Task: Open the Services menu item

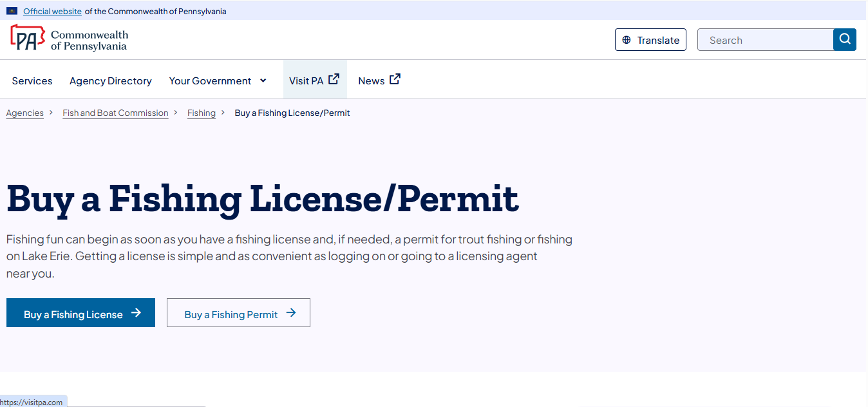Action: (x=32, y=80)
